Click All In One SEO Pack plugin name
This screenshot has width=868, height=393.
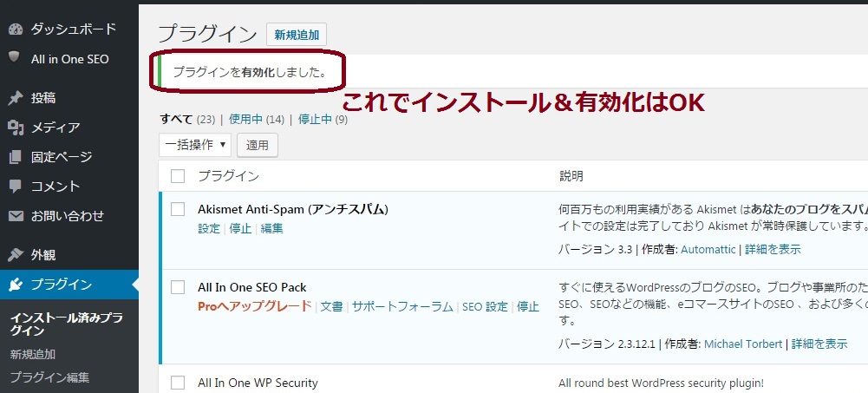pyautogui.click(x=251, y=288)
